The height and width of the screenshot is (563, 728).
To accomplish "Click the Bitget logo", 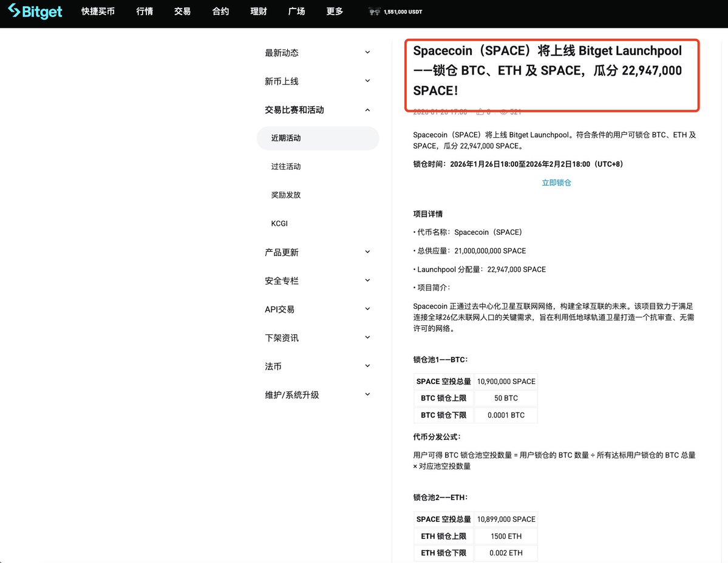I will [35, 11].
